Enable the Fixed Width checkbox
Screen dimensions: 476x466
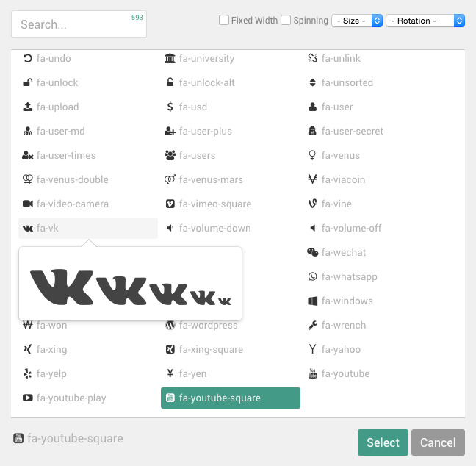pos(224,21)
